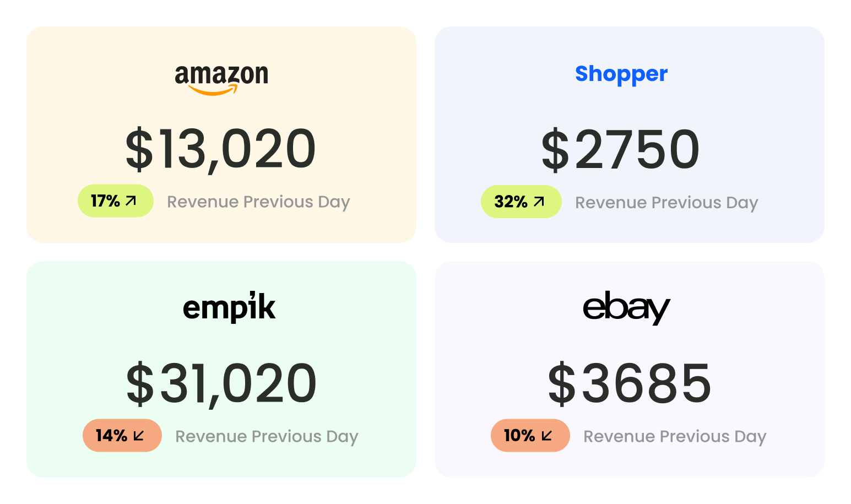Select the 14% decrease badge

tap(122, 436)
